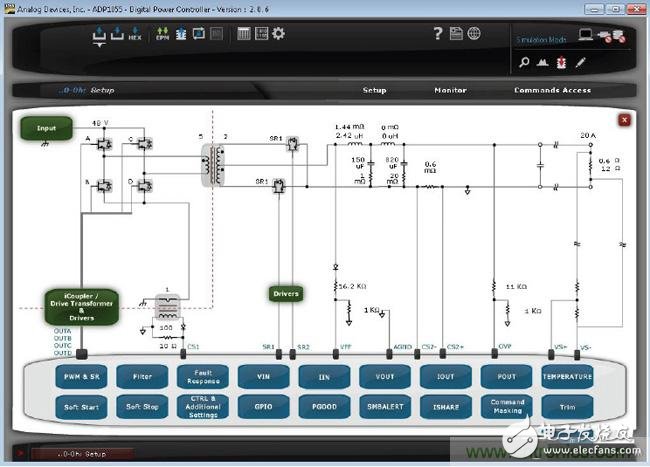
Task: Open the settings gear icon
Action: click(278, 34)
